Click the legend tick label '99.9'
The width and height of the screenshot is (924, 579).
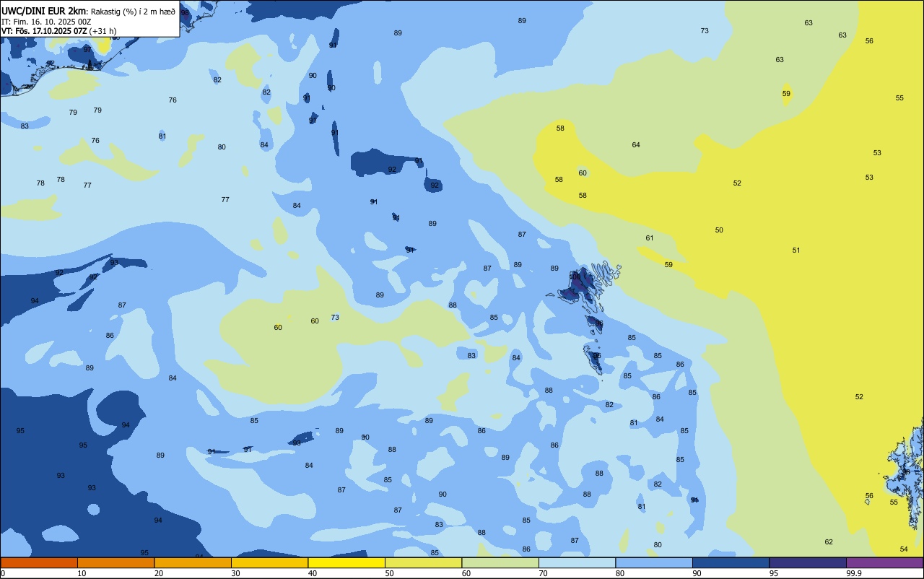pyautogui.click(x=854, y=573)
